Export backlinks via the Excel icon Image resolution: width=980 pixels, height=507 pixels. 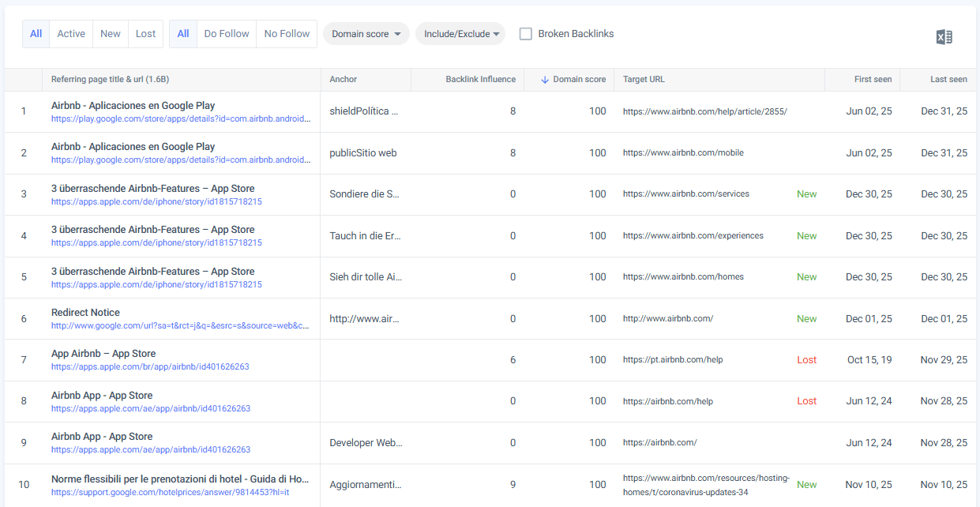coord(944,37)
